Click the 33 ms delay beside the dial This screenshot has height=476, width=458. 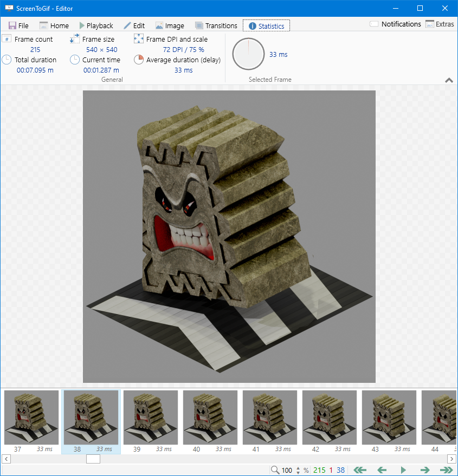point(279,54)
